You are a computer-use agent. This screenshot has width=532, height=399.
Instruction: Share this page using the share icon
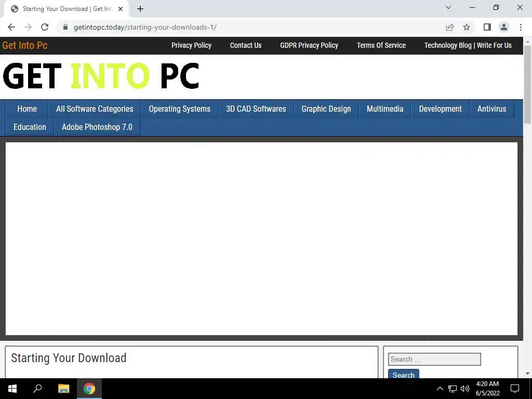point(450,27)
